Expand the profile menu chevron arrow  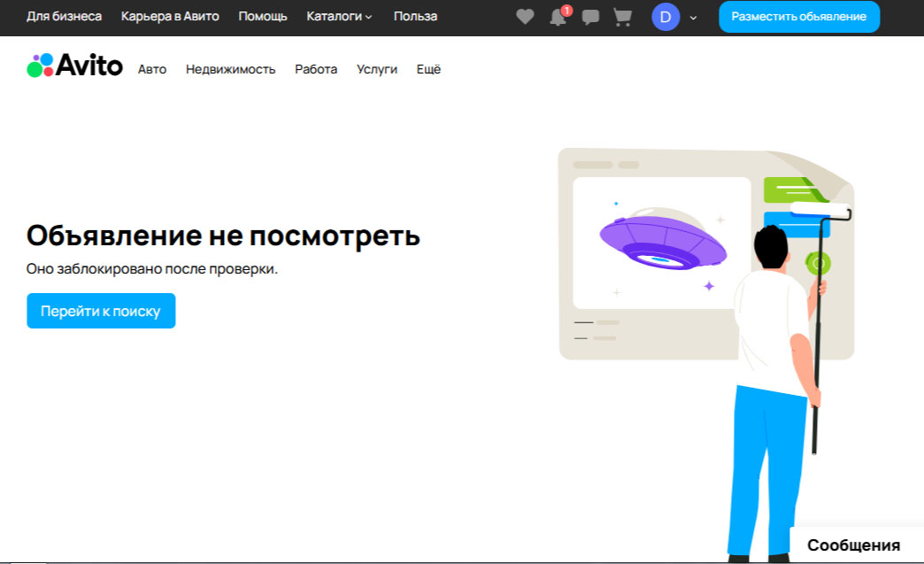pyautogui.click(x=693, y=17)
